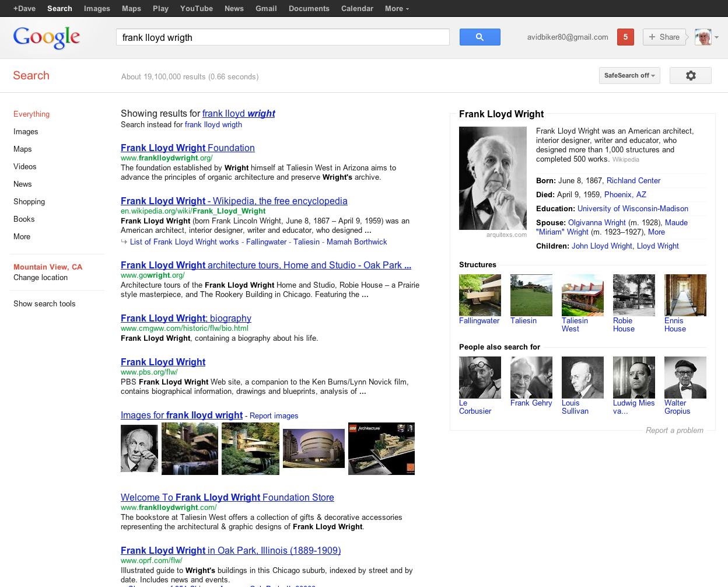728x587 pixels.
Task: Open YouTube from the top navigation bar
Action: [x=196, y=8]
